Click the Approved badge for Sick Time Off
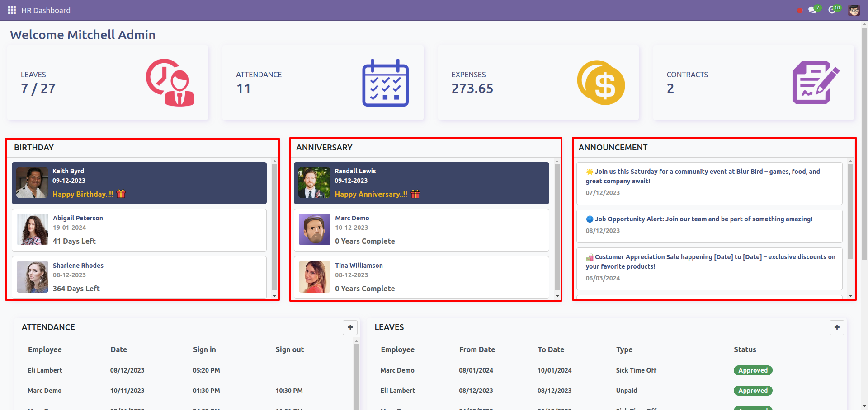Screen dimensions: 868x410 click(x=753, y=370)
